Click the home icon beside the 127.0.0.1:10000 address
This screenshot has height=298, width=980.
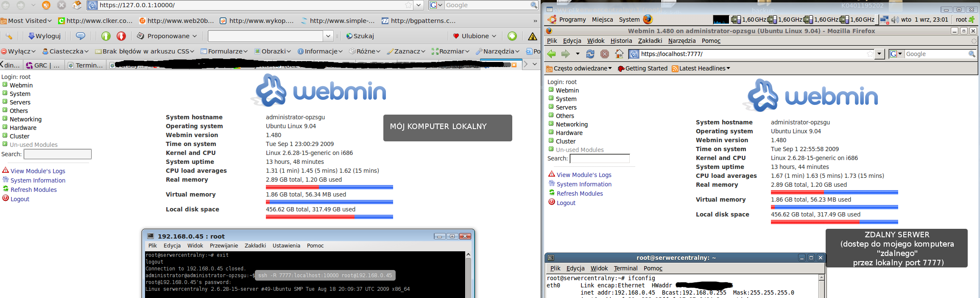click(77, 5)
